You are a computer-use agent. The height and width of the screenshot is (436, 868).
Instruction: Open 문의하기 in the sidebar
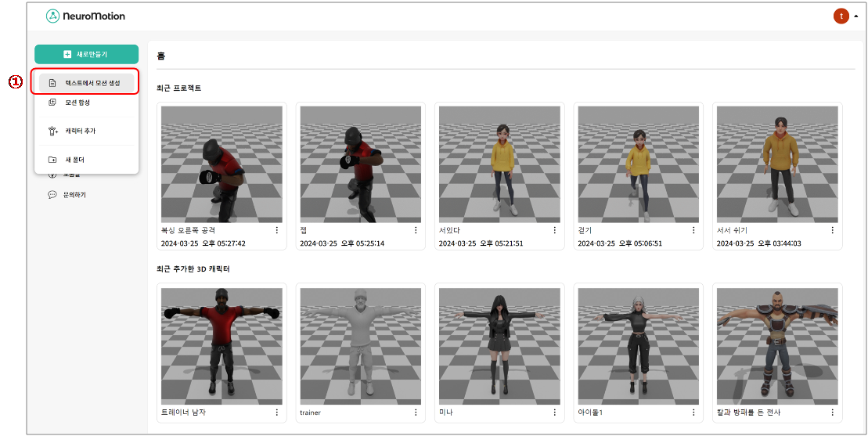click(x=67, y=195)
